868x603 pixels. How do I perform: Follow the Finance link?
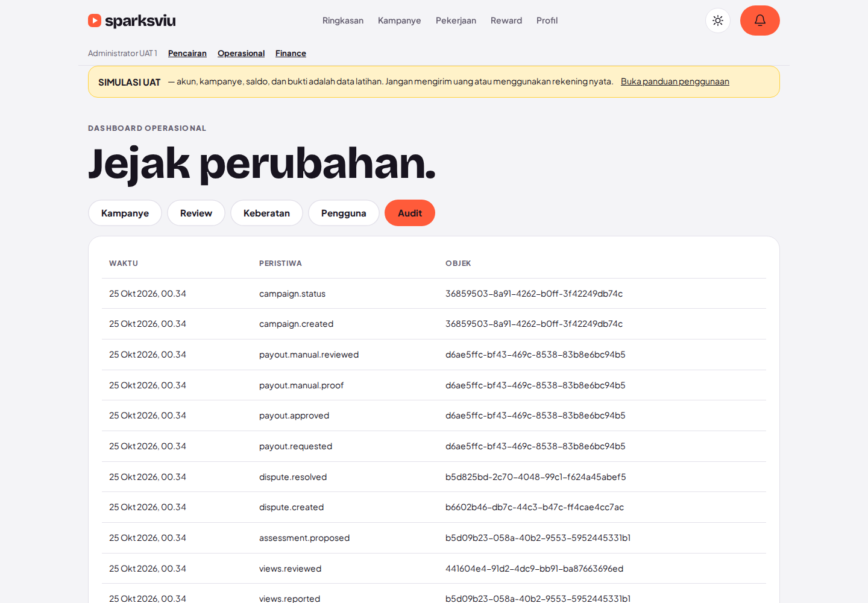click(x=291, y=53)
